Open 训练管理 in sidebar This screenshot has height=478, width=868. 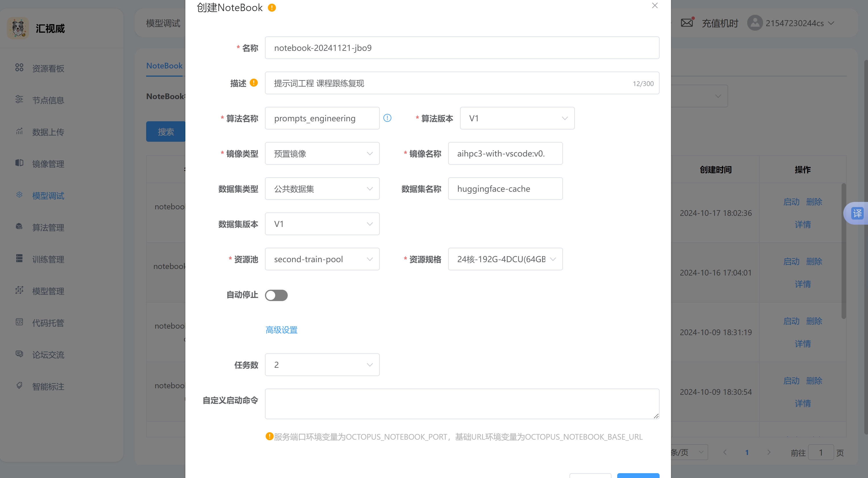(48, 259)
